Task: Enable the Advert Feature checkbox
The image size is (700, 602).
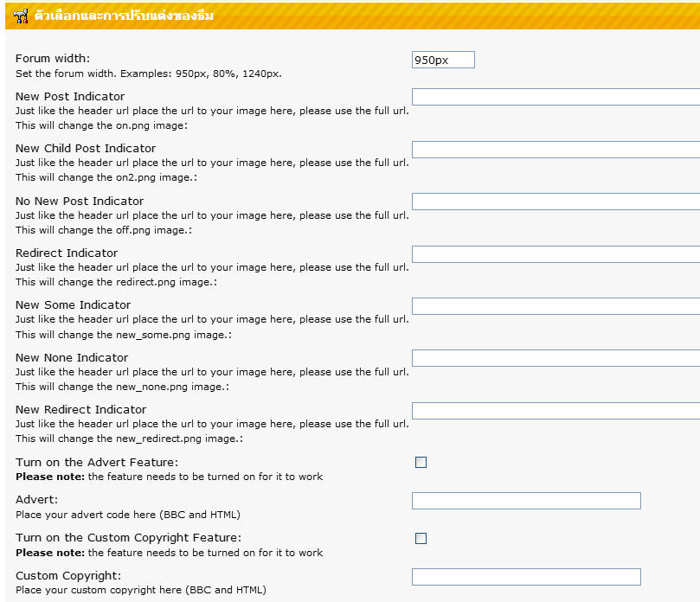Action: pos(421,463)
